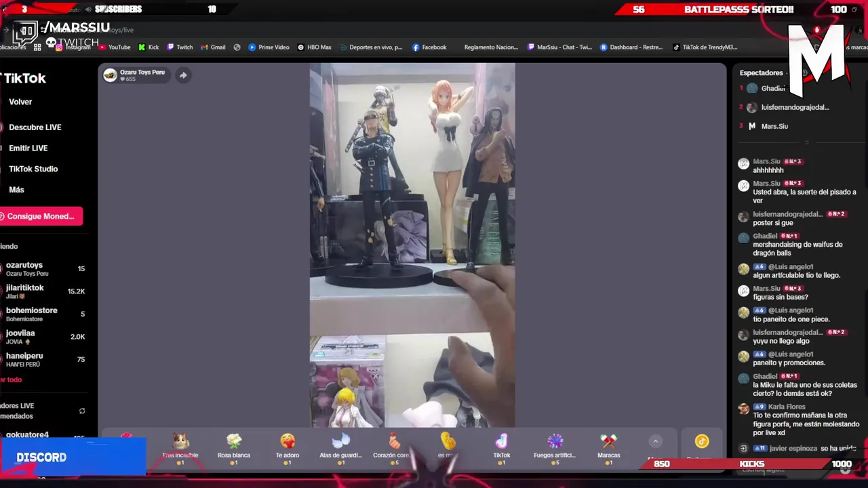Expand the gift tray with up chevron
Image resolution: width=868 pixels, height=488 pixels.
click(655, 441)
